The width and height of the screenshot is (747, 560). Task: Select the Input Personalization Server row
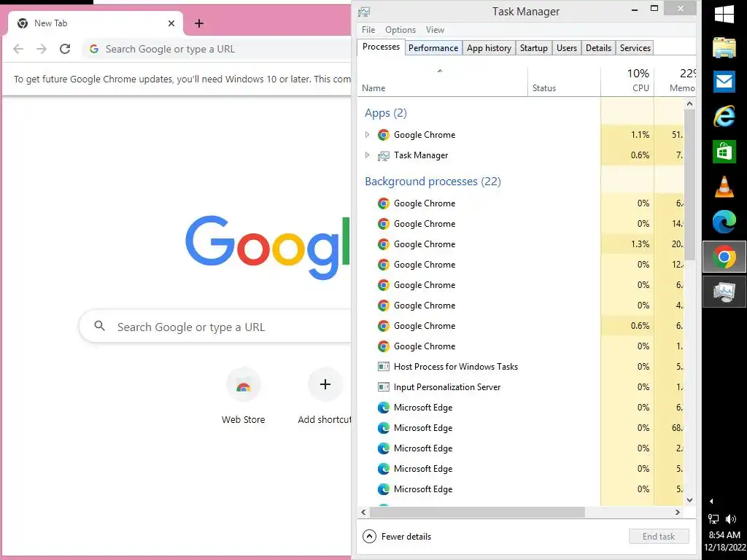coord(521,387)
